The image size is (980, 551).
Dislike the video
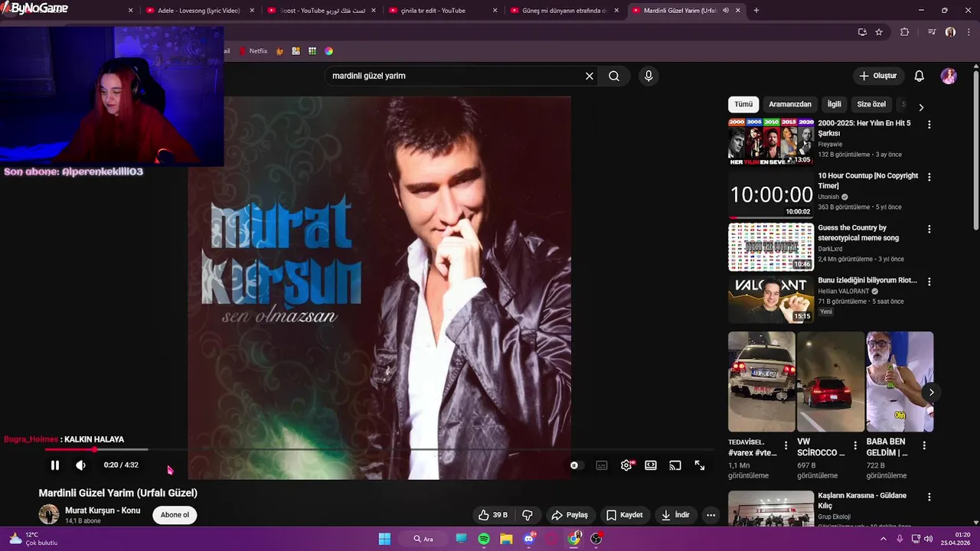coord(528,515)
